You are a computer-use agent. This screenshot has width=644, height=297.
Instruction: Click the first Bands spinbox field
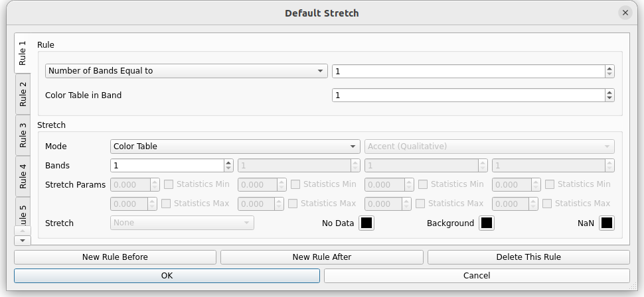pos(167,165)
